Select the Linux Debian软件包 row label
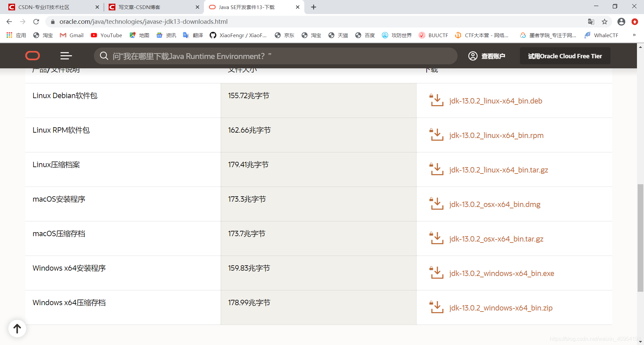Viewport: 644px width, 345px height. [x=65, y=96]
